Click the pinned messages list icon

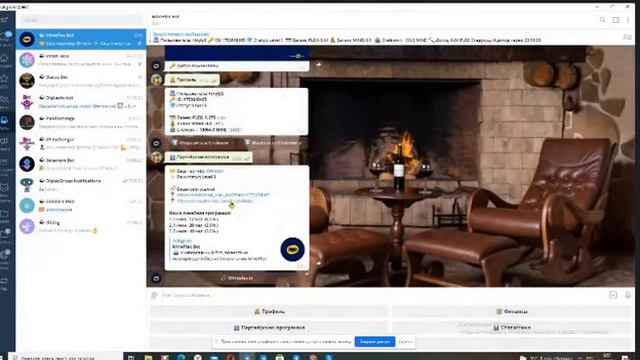pos(627,38)
